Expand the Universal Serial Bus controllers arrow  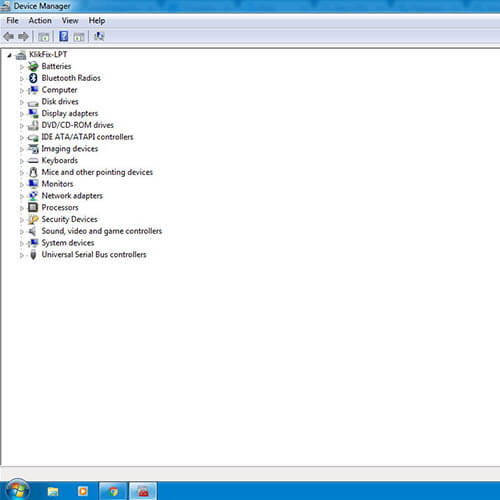pos(22,255)
